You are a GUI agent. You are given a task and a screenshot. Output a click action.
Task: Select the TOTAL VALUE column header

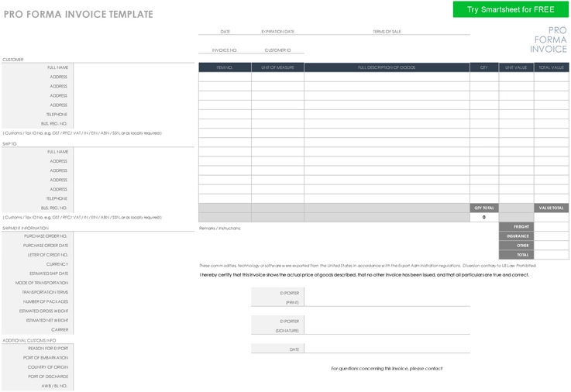point(552,67)
